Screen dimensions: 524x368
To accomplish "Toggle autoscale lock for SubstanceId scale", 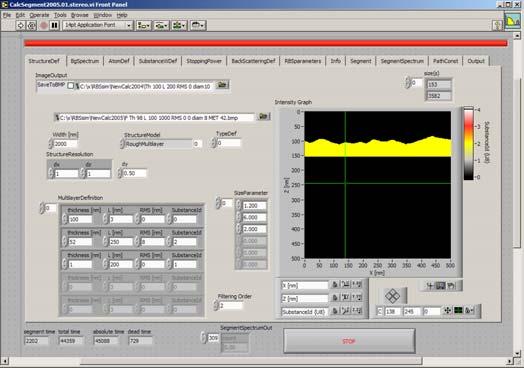I will 335,311.
